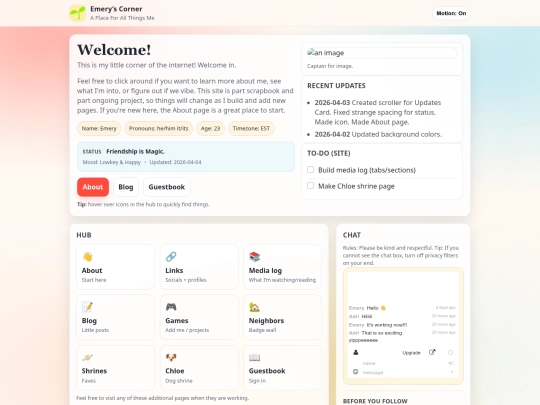
Task: Check Build media log to-do item
Action: click(x=310, y=169)
